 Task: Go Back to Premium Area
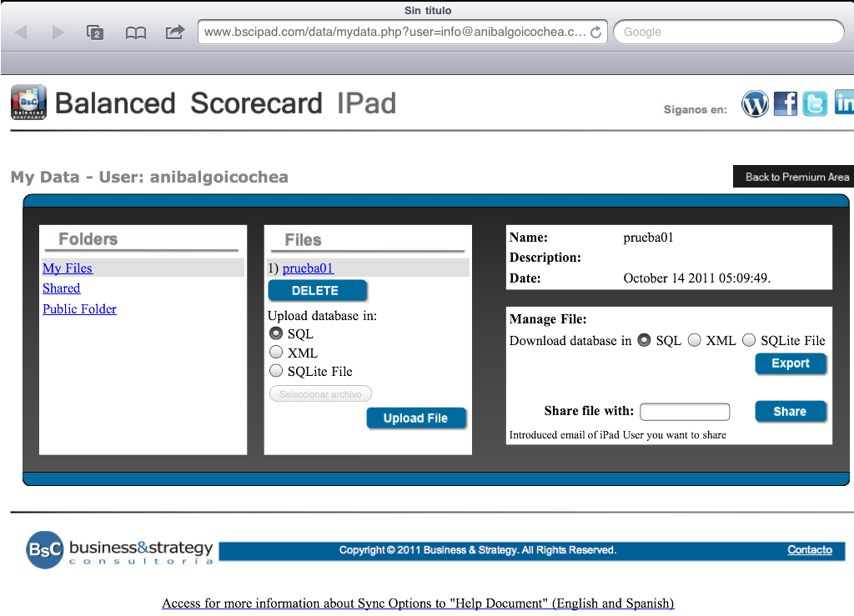pos(796,177)
